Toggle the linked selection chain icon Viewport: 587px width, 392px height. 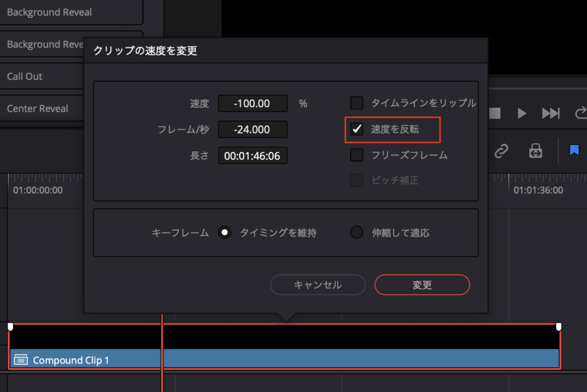pos(502,151)
